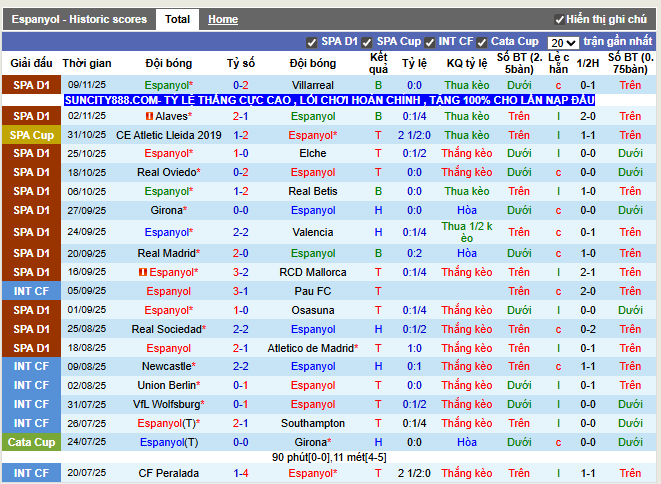This screenshot has width=661, height=484.
Task: Open the CF Peralada team link
Action: tap(169, 473)
